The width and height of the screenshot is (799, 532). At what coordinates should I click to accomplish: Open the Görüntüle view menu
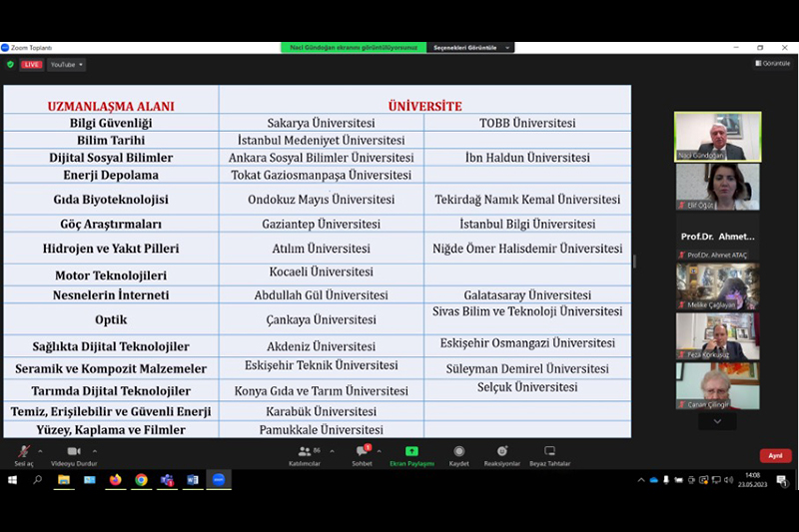coord(772,63)
